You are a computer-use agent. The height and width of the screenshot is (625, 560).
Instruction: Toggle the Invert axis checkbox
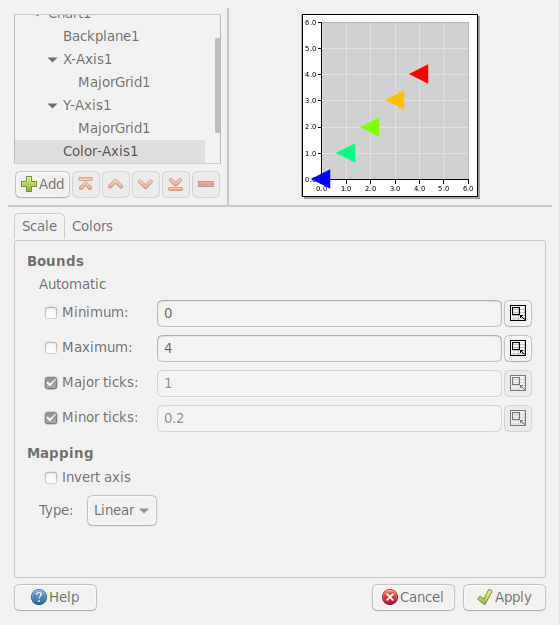click(51, 478)
